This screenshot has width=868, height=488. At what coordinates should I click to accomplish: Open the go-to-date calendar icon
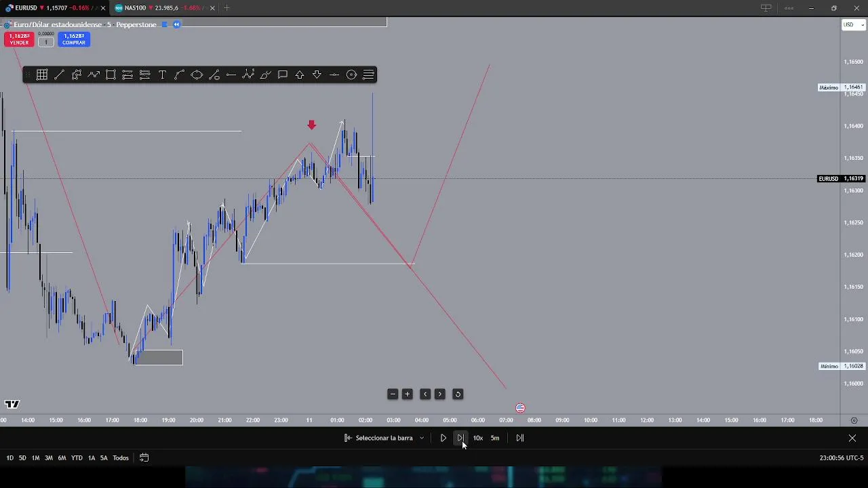coord(144,458)
